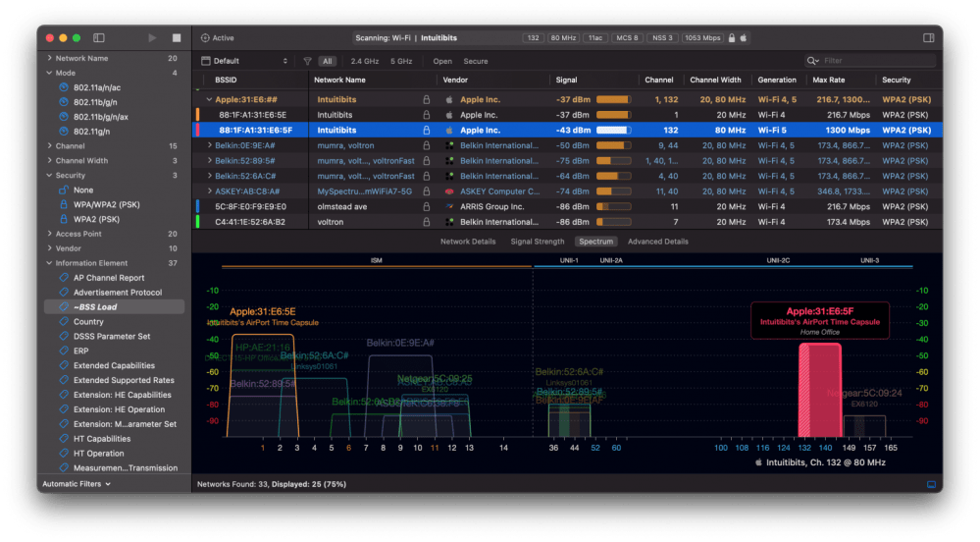Viewport: 980px width, 542px height.
Task: Click the Active target icon in toolbar
Action: (205, 37)
